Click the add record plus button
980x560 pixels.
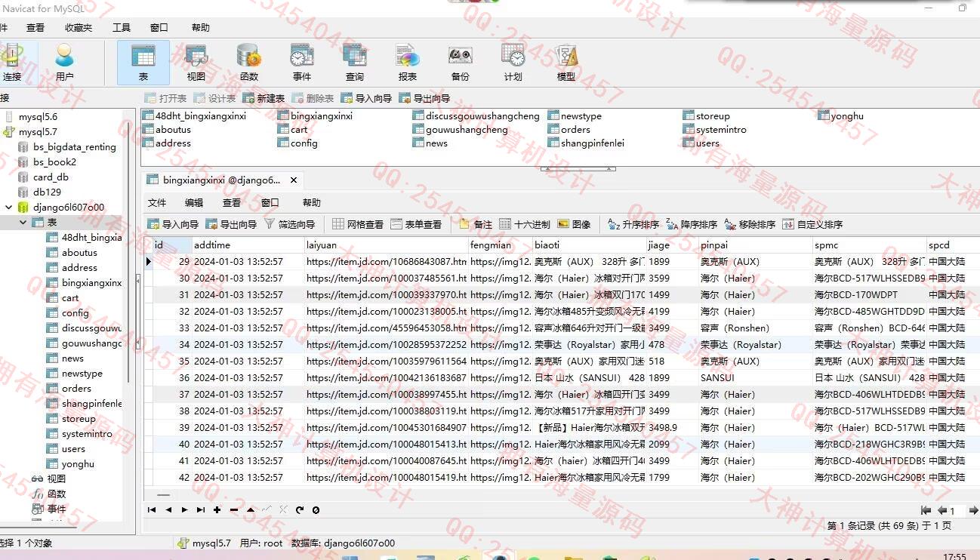pyautogui.click(x=217, y=510)
